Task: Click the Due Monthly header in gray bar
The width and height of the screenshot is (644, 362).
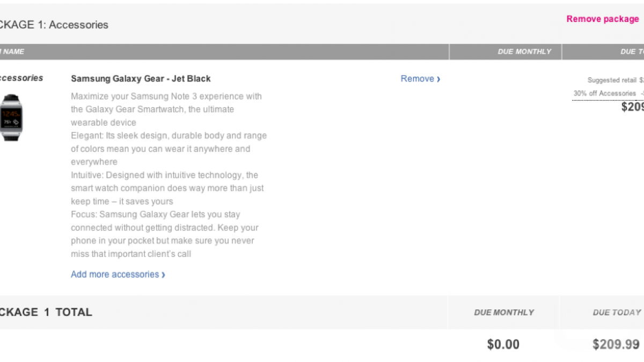Action: (524, 52)
